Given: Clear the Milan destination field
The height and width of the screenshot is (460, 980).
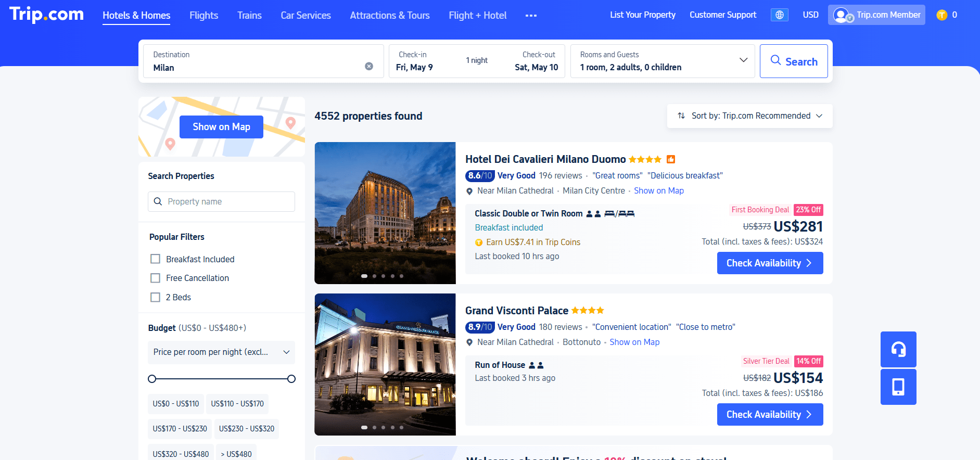Looking at the screenshot, I should pyautogui.click(x=369, y=66).
